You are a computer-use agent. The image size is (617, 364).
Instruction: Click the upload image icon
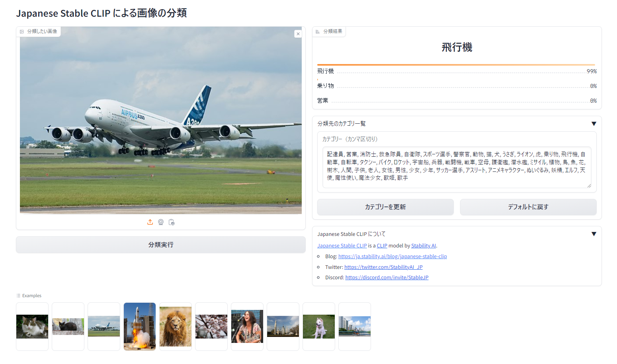click(150, 222)
